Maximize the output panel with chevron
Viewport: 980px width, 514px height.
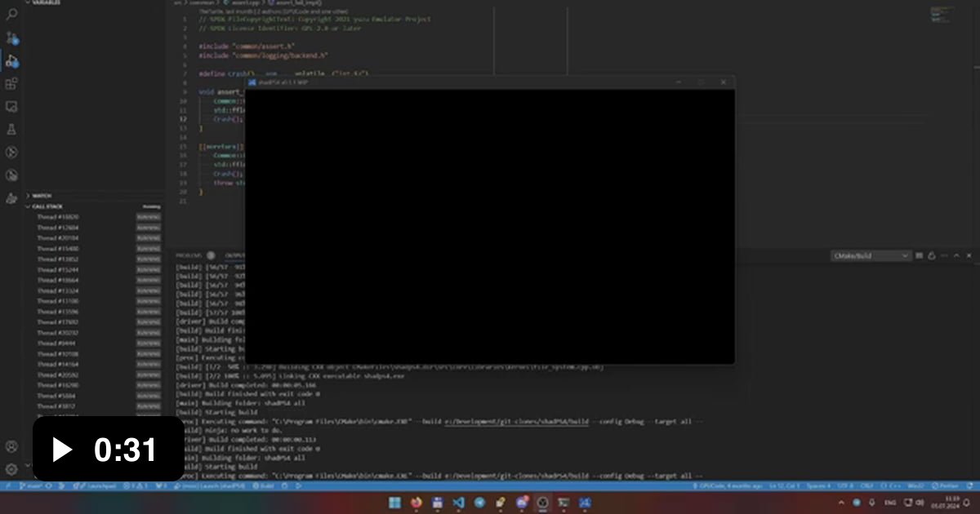(956, 255)
